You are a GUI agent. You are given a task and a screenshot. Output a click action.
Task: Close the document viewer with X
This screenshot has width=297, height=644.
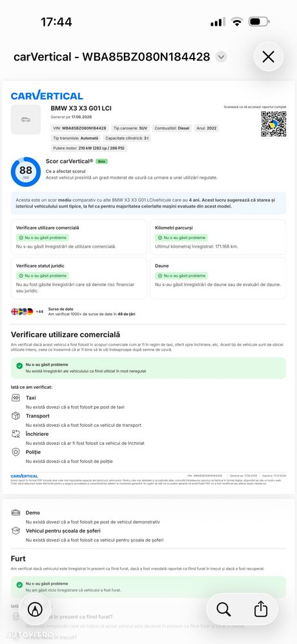click(x=268, y=57)
